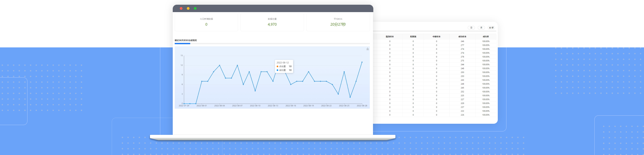Click the 成功样本 cell showing 246
The height and width of the screenshot is (155, 644).
coord(462,41)
